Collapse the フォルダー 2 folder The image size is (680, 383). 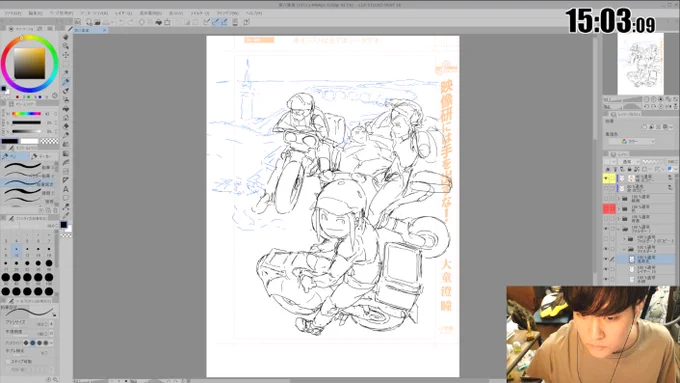pyautogui.click(x=624, y=249)
